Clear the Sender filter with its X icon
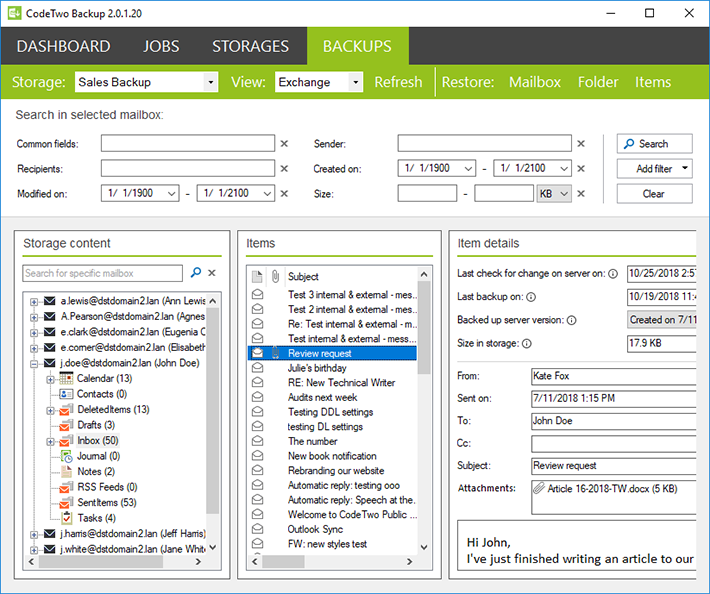Viewport: 710px width, 594px height. pyautogui.click(x=581, y=144)
